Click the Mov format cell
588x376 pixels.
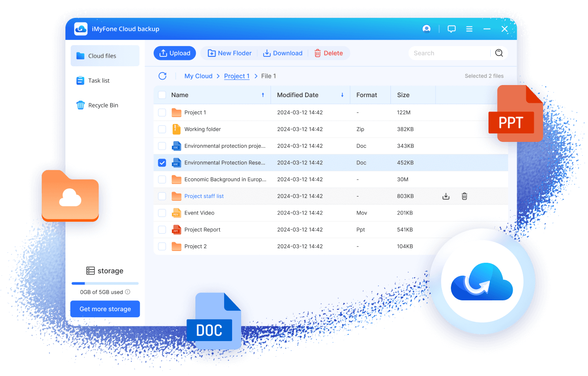(362, 213)
